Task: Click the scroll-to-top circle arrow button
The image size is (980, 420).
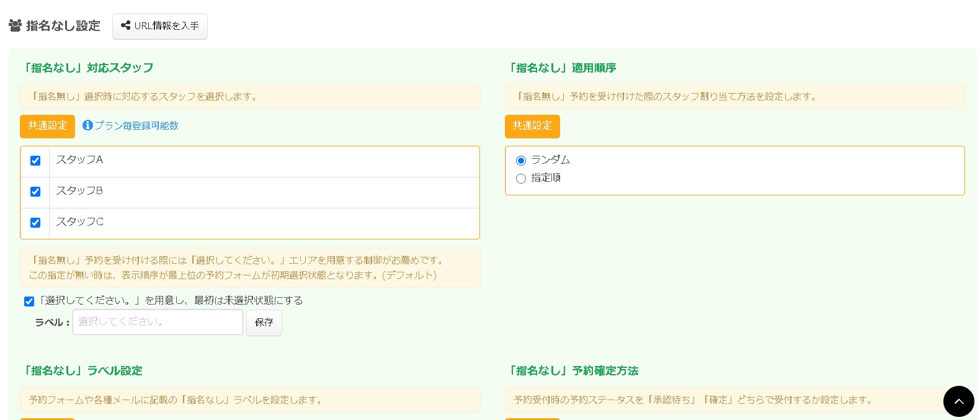Action: 958,401
